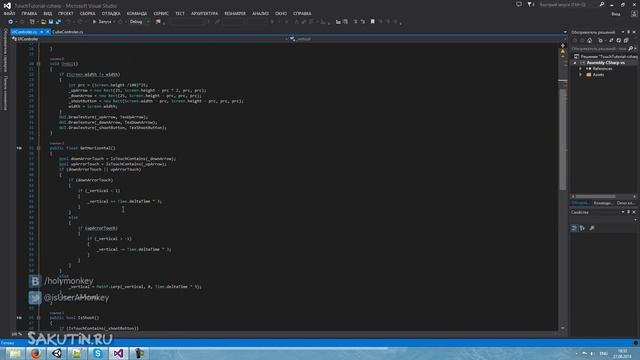
Task: Focus the Solution Explorer search box
Action: 599,49
